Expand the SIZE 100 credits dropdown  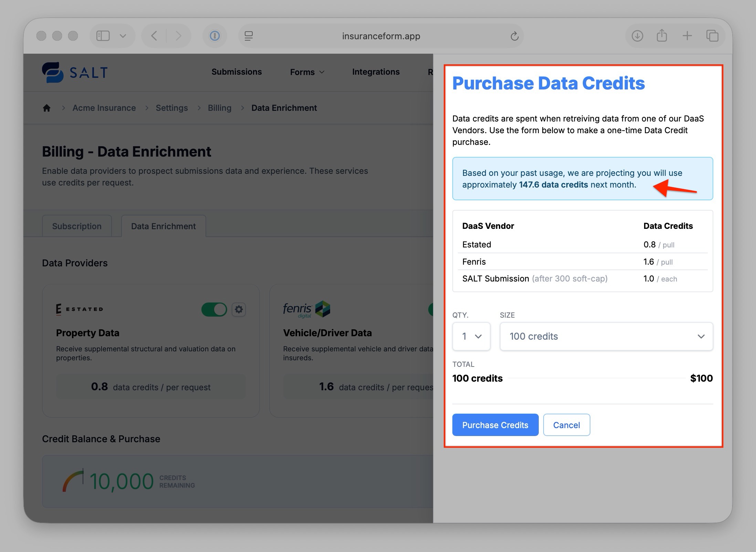(x=606, y=336)
